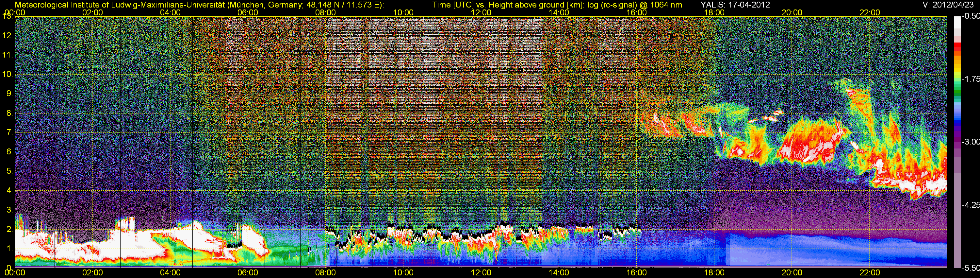Screen dimensions: 980x278
Task: Click the YALIS: 17-04-2012 date label
Action: [735, 5]
